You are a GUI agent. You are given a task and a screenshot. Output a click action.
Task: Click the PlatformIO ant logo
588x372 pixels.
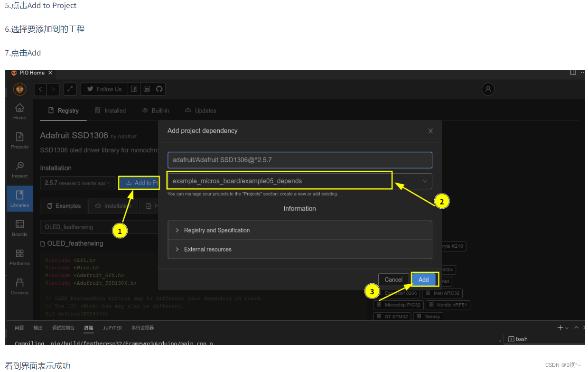[19, 89]
